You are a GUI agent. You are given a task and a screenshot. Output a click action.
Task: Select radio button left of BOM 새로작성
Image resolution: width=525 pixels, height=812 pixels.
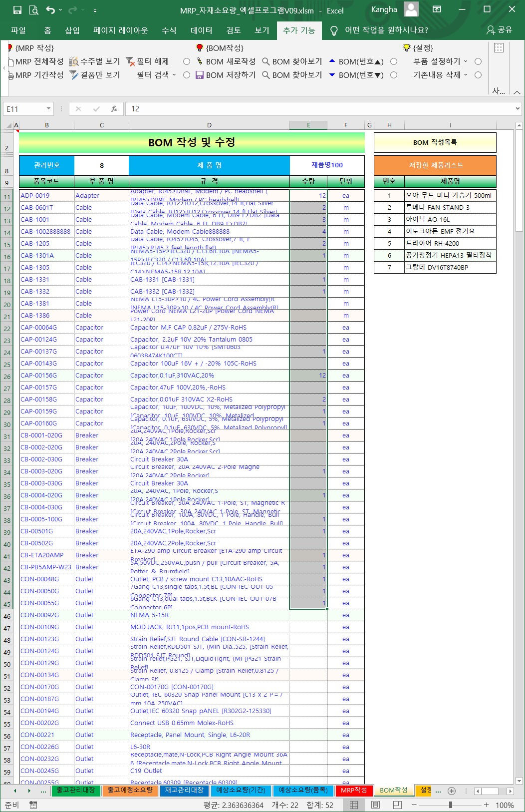(187, 61)
